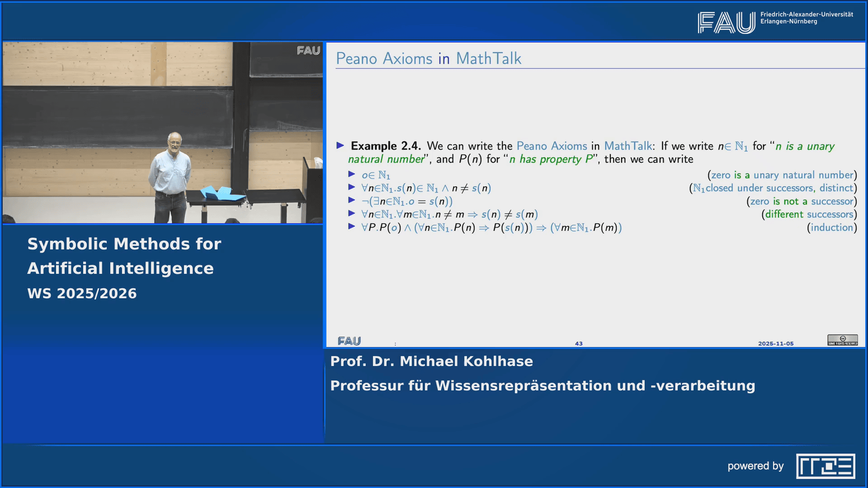Expand the bullet next to the o∈ℕ₁ axiom
Viewport: 868px width, 488px height.
pos(353,175)
